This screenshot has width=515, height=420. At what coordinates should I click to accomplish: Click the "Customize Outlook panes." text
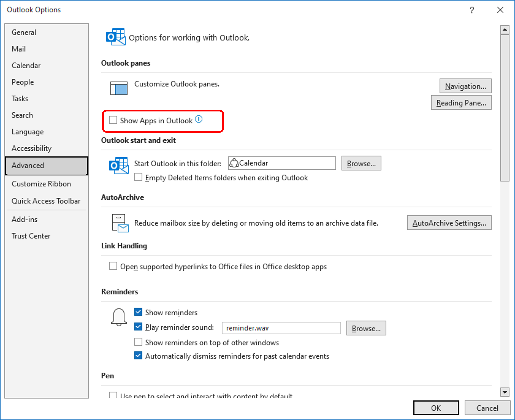point(177,84)
